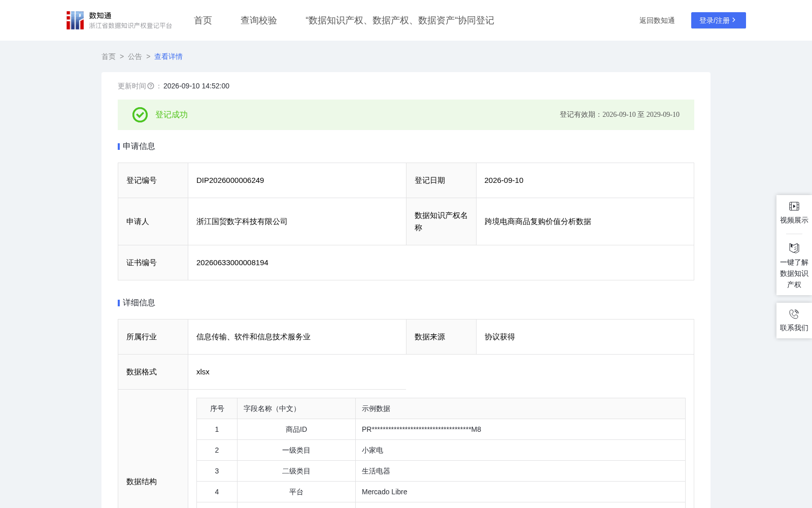Image resolution: width=812 pixels, height=508 pixels.
Task: Click the help icon beside 更新时间
Action: [151, 86]
